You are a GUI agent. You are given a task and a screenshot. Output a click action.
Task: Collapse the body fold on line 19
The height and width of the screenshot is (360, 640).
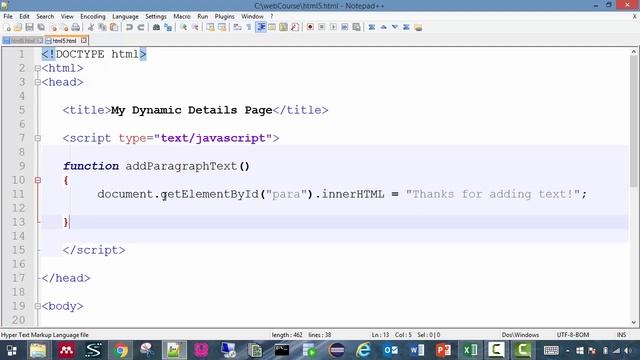(38, 306)
